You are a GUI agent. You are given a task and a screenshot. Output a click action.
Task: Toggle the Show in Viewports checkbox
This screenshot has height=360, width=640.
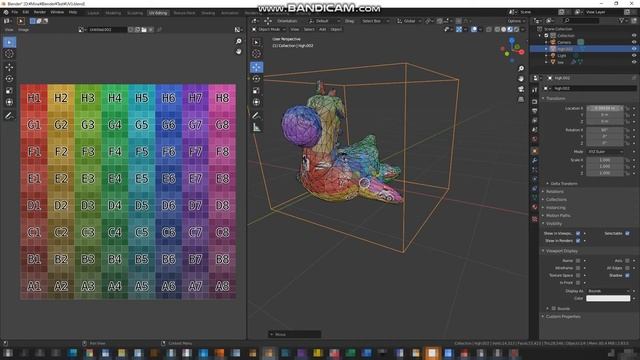tap(578, 233)
